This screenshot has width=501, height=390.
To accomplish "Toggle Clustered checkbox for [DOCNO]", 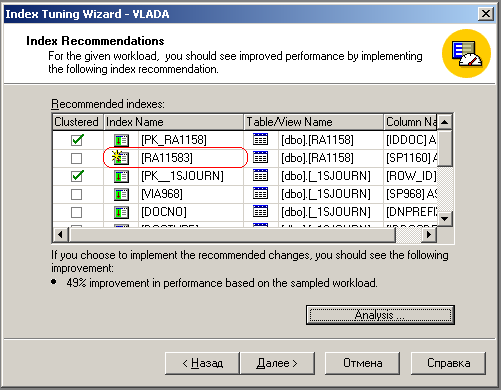I will 76,212.
